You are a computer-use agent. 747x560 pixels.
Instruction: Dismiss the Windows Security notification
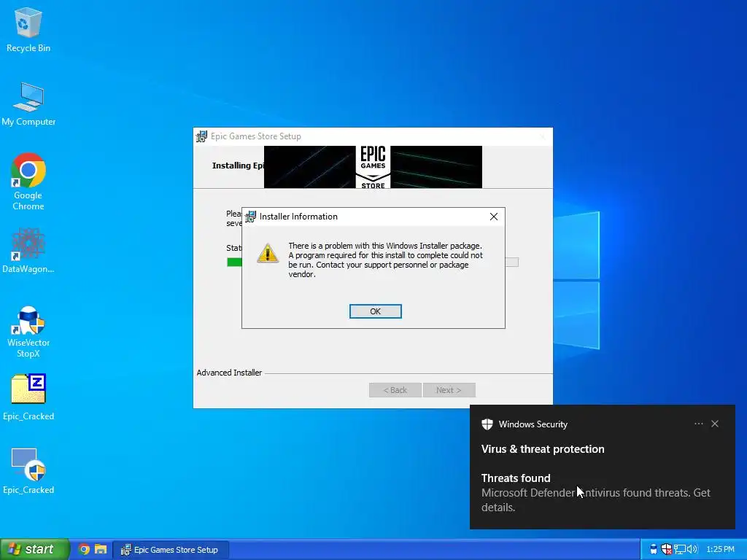[715, 424]
